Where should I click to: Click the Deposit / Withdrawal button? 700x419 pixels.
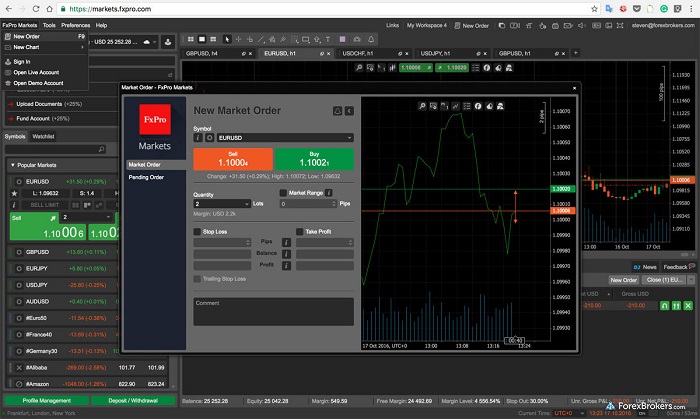coord(133,401)
